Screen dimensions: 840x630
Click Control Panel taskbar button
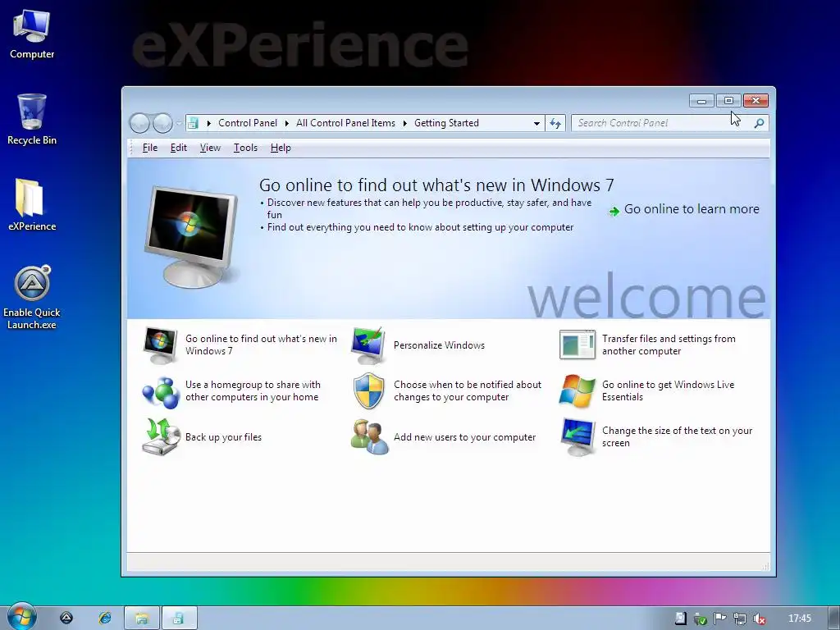click(x=179, y=619)
